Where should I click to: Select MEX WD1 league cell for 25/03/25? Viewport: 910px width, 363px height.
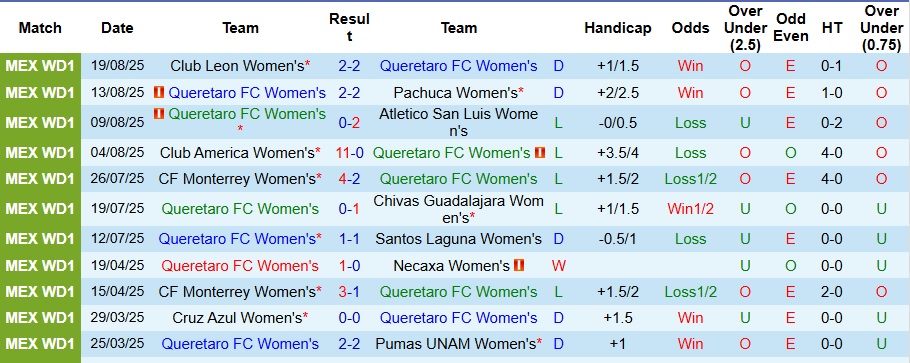click(x=40, y=344)
